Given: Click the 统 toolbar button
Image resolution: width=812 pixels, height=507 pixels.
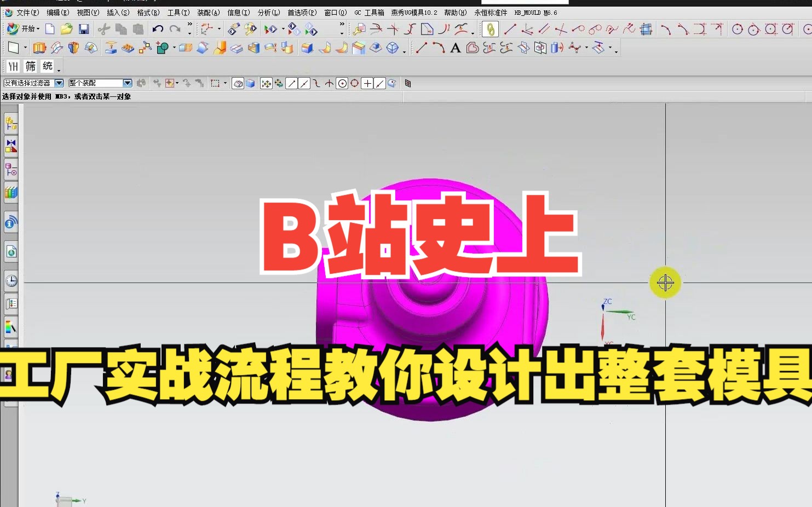Looking at the screenshot, I should (47, 65).
